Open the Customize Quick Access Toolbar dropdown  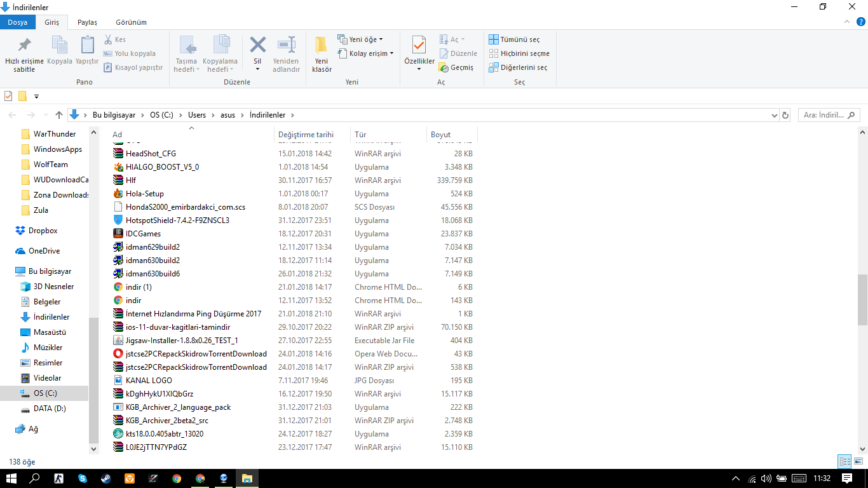pyautogui.click(x=36, y=97)
